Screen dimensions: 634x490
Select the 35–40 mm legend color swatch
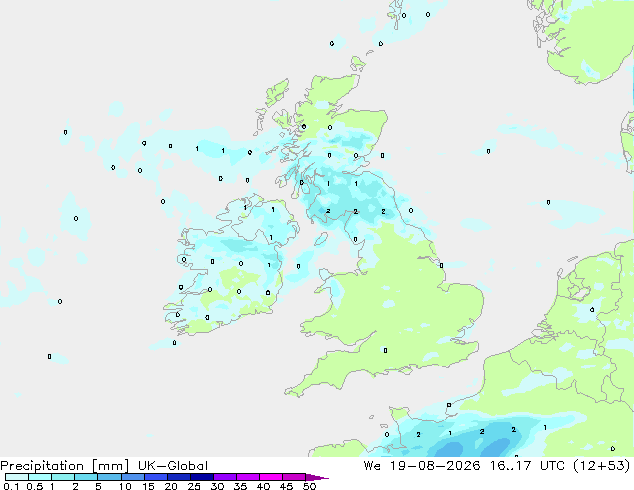click(248, 477)
